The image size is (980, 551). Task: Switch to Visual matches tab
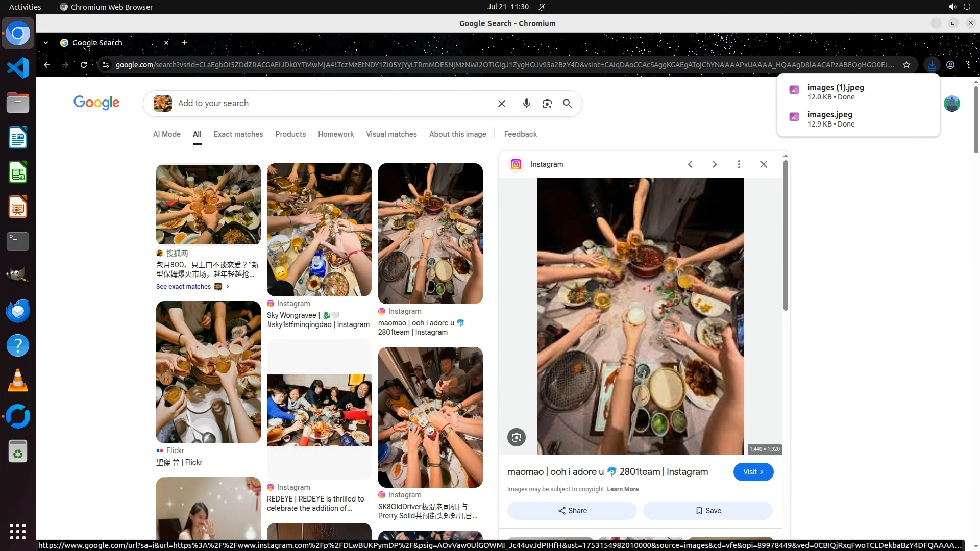(x=391, y=134)
